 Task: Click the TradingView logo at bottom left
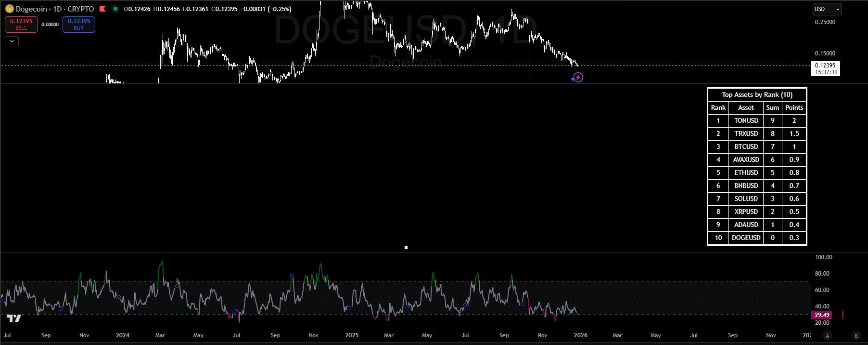14,318
